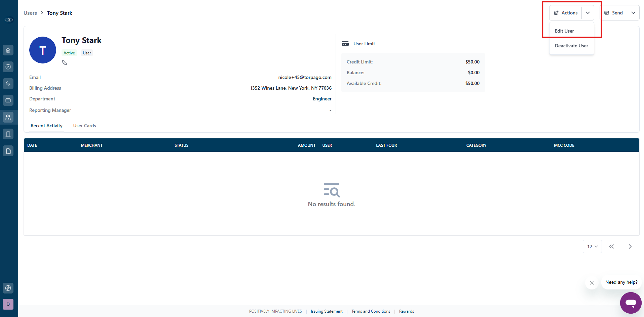Open the Rewards footer link
The height and width of the screenshot is (317, 644).
[407, 311]
